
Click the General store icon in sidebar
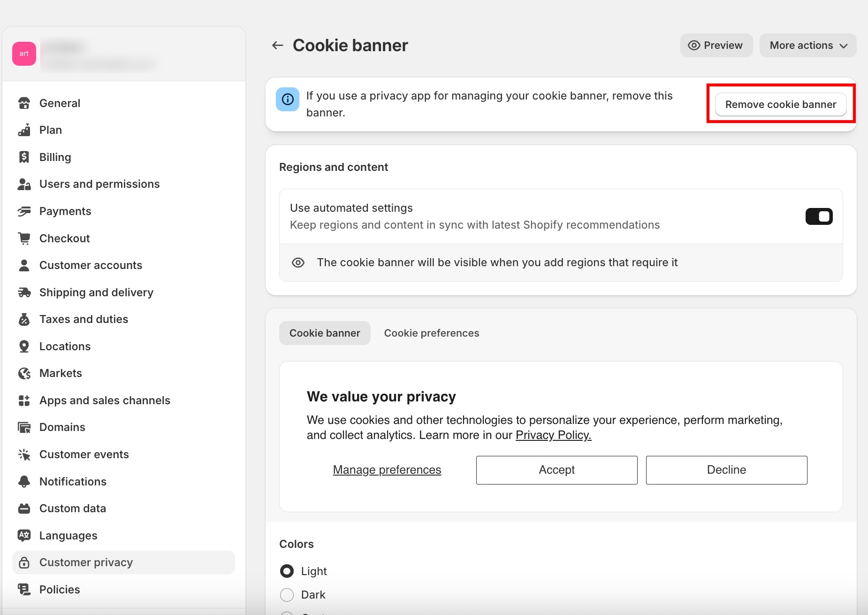[24, 103]
